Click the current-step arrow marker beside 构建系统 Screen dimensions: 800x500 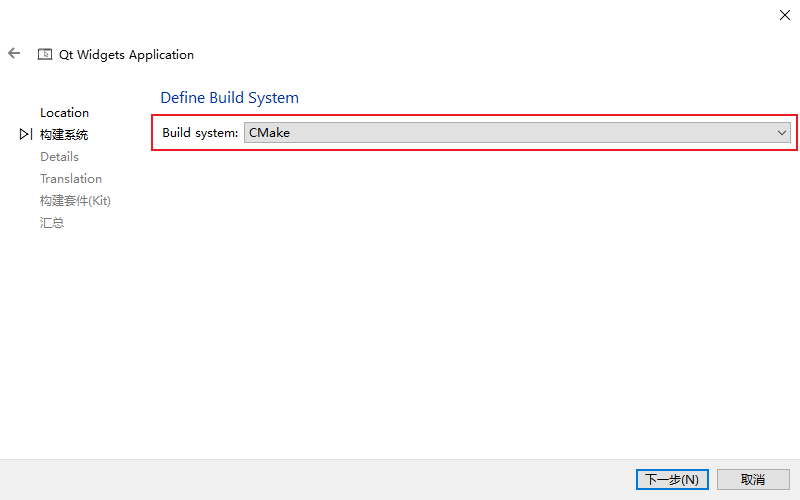[26, 134]
